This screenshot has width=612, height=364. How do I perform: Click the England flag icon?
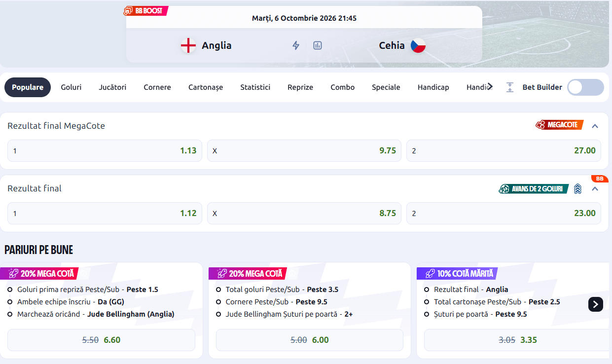tap(188, 45)
